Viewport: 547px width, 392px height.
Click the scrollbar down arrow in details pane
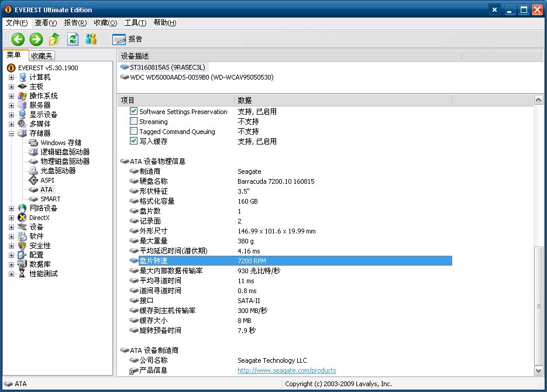point(539,370)
